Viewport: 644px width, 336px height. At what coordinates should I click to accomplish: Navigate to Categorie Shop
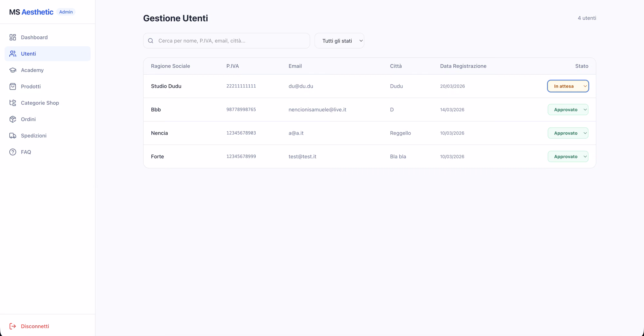click(48, 103)
